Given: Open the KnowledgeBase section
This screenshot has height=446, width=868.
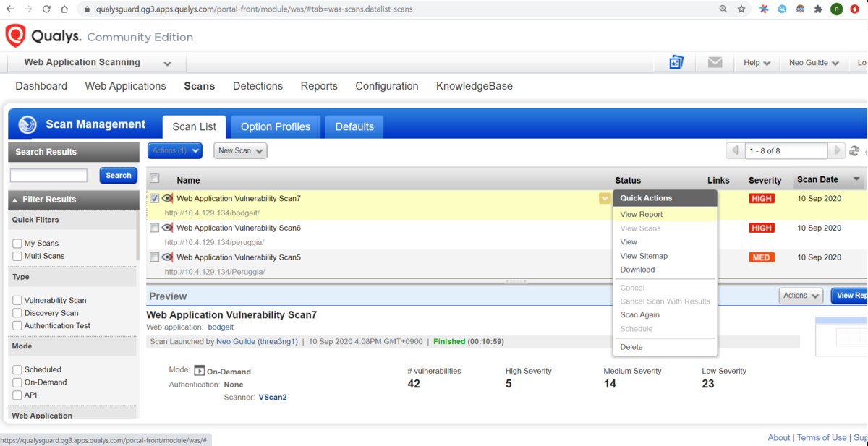Looking at the screenshot, I should click(475, 86).
